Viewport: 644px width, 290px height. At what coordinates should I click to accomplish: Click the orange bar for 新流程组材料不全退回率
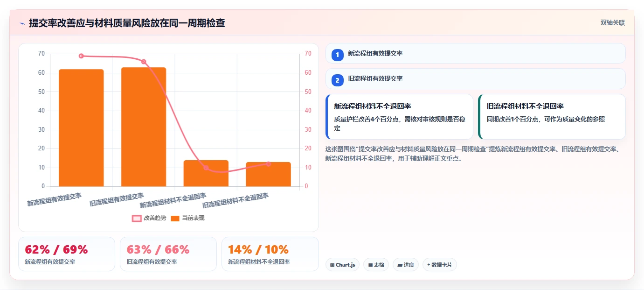tap(206, 173)
